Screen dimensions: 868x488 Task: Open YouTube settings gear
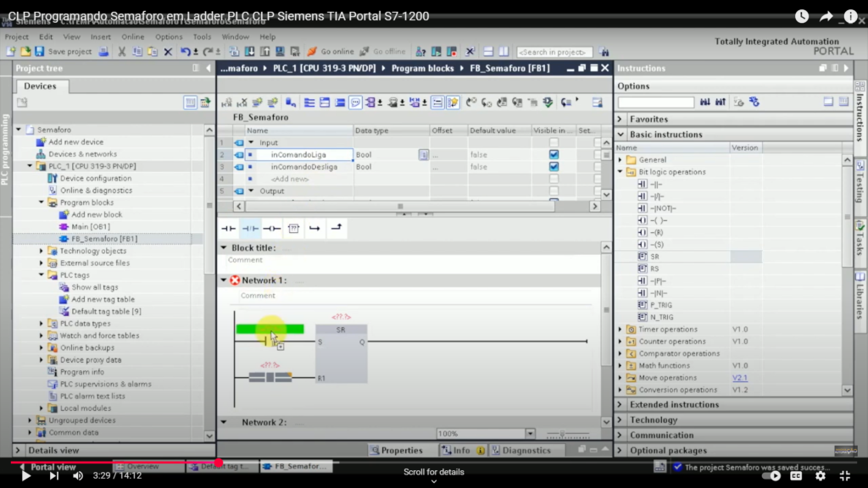coord(821,475)
